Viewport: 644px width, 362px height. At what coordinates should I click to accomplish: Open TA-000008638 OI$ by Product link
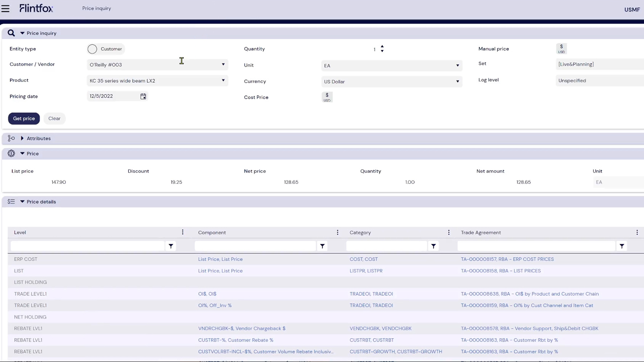pyautogui.click(x=530, y=294)
